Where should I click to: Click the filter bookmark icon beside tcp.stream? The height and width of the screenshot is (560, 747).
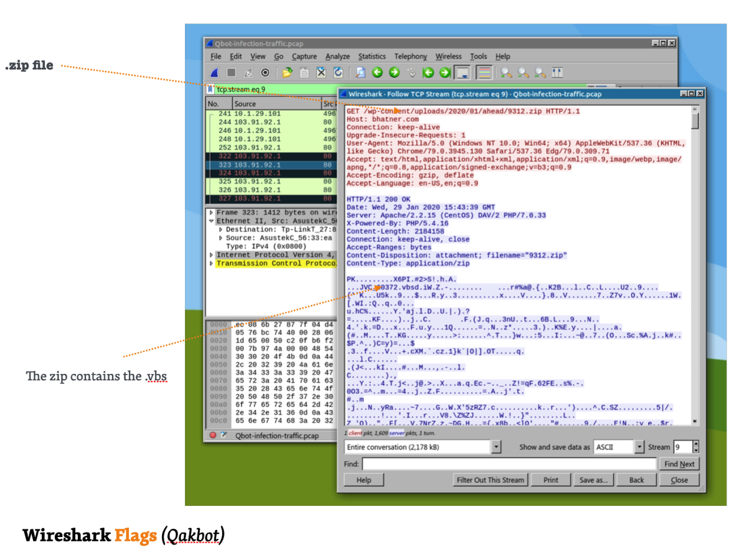(211, 89)
